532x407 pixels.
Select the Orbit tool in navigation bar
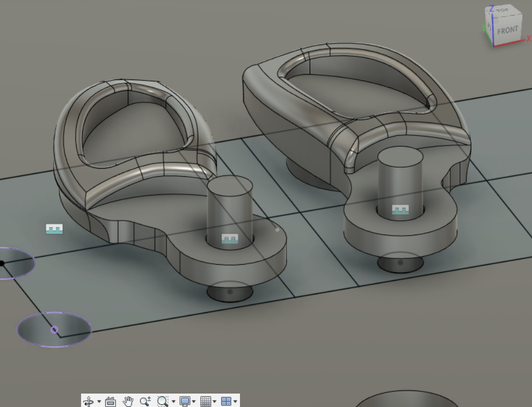tap(88, 402)
